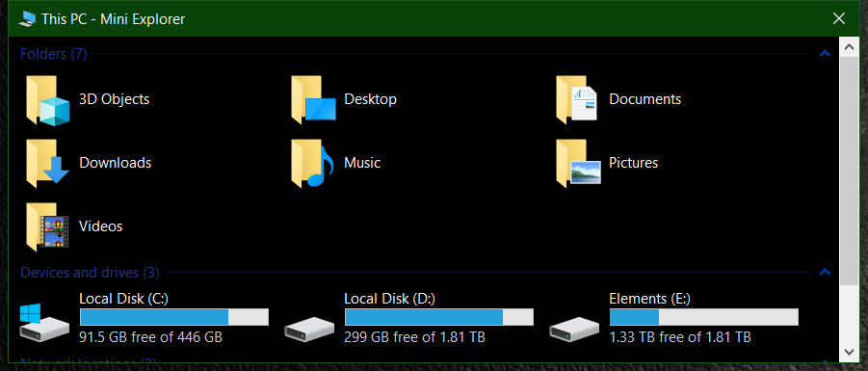
Task: Collapse the Devices and drives chevron
Action: [825, 272]
